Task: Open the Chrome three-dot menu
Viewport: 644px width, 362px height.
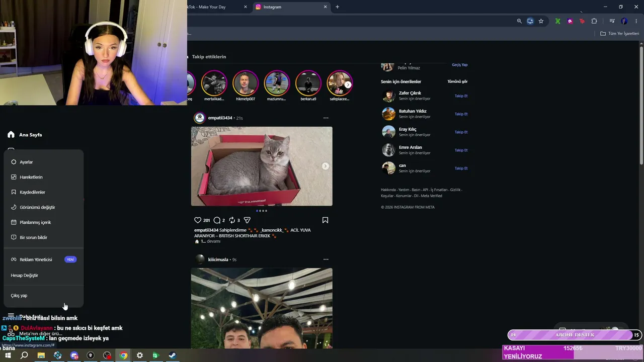Action: click(636, 21)
